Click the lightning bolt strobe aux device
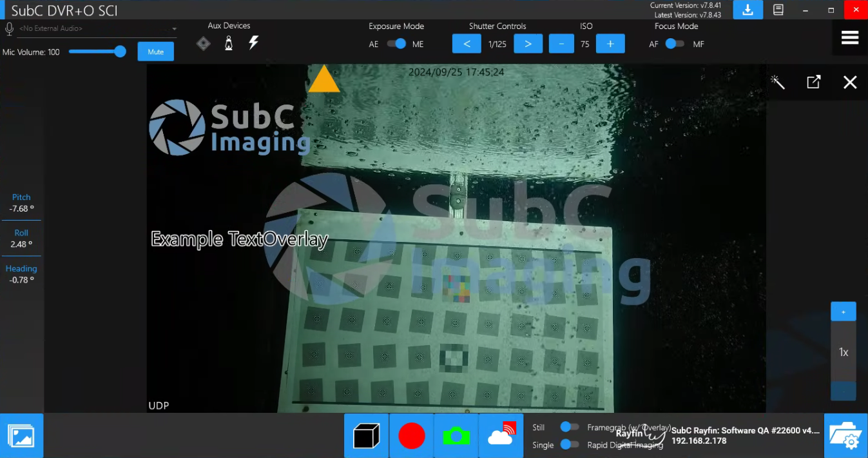The width and height of the screenshot is (868, 458). [254, 43]
